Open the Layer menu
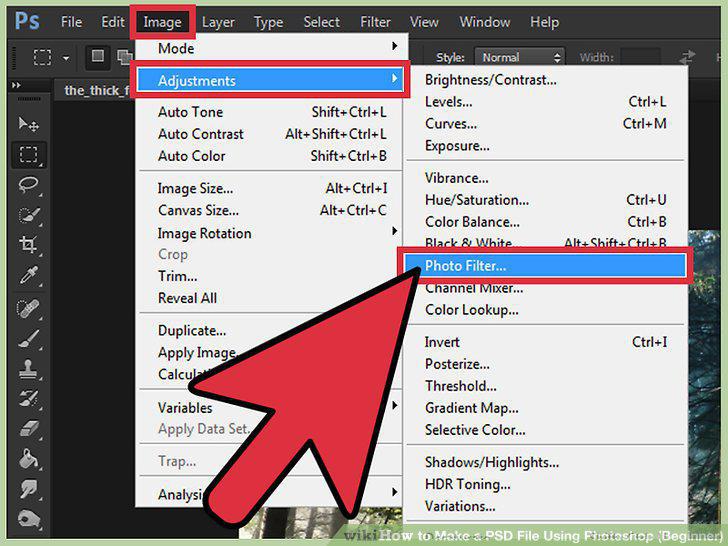Viewport: 728px width, 546px height. click(218, 22)
